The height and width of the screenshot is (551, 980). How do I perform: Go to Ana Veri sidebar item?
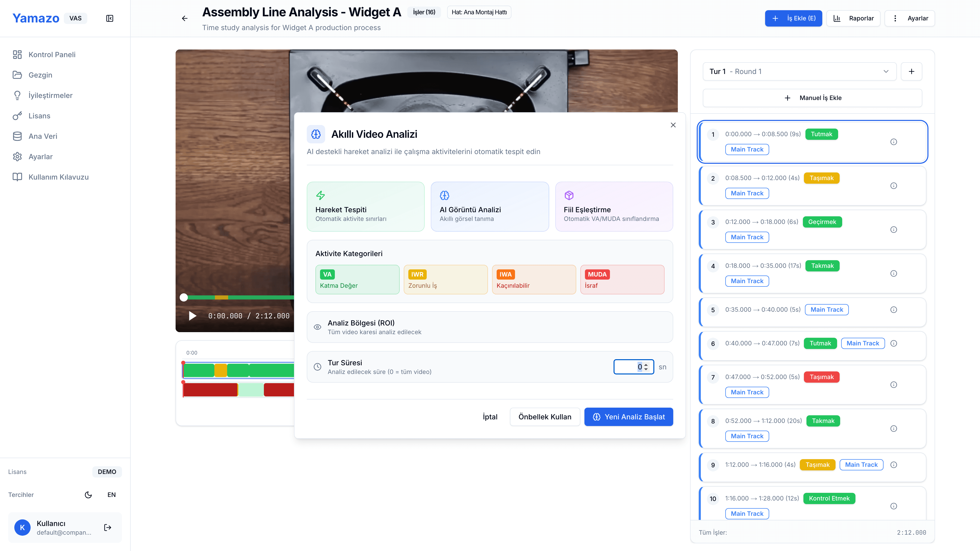[x=43, y=136]
